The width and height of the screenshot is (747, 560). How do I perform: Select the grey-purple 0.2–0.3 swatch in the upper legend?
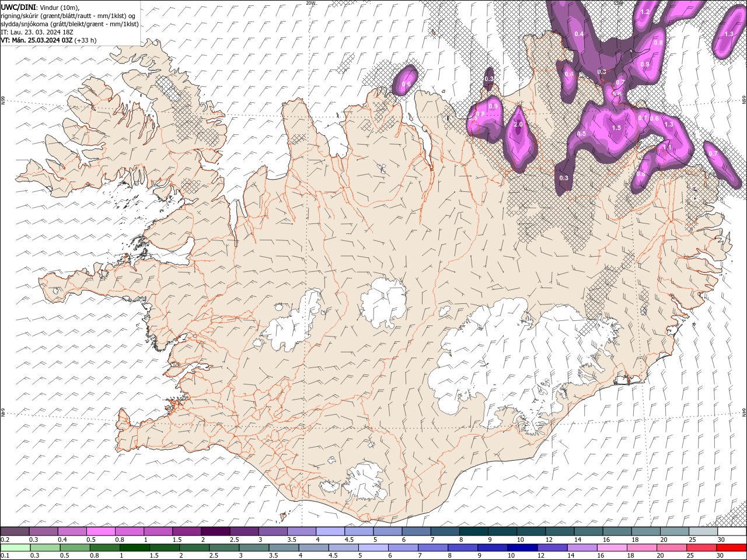coord(15,531)
